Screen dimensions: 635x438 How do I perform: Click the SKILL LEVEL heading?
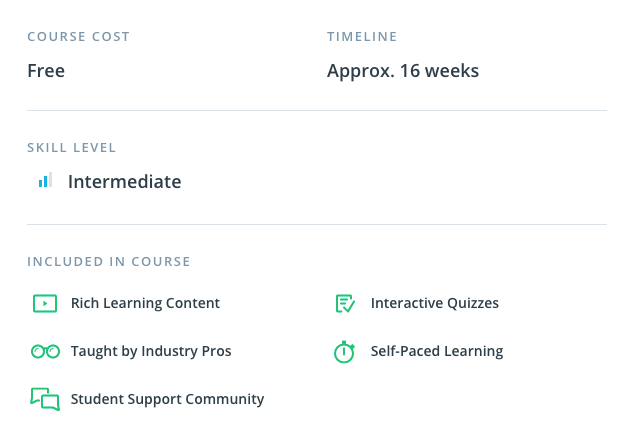[x=72, y=147]
